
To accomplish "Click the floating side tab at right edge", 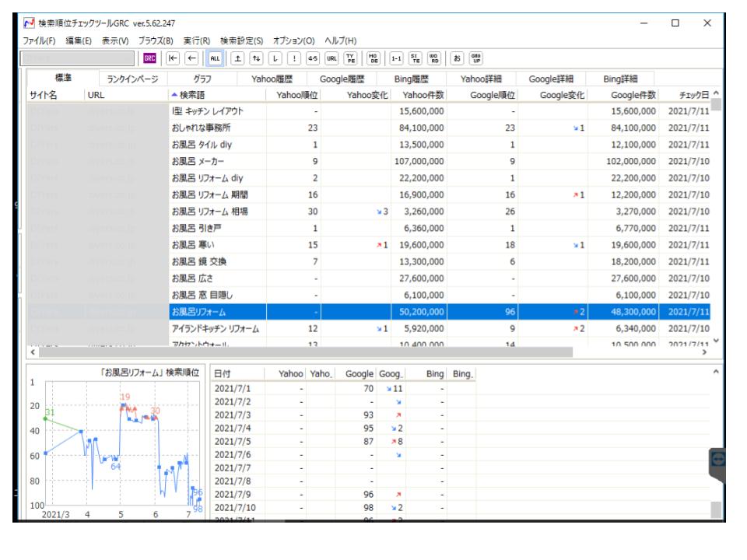I will 717,464.
